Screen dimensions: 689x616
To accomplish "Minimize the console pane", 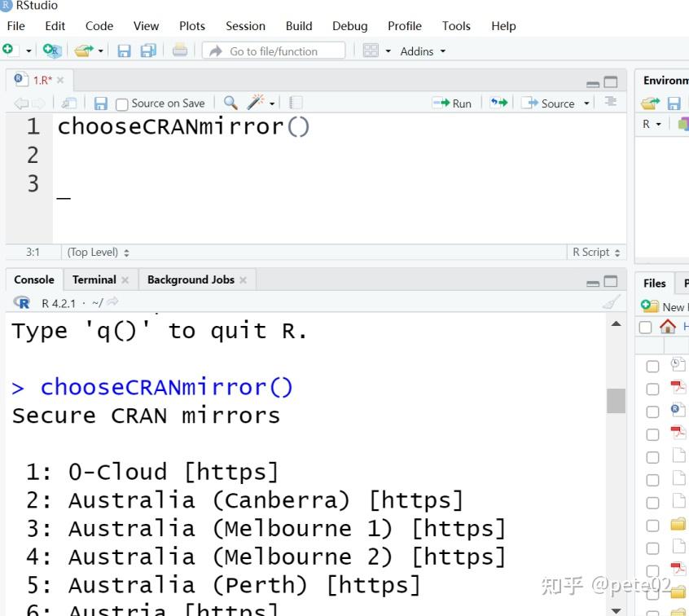I will (593, 284).
